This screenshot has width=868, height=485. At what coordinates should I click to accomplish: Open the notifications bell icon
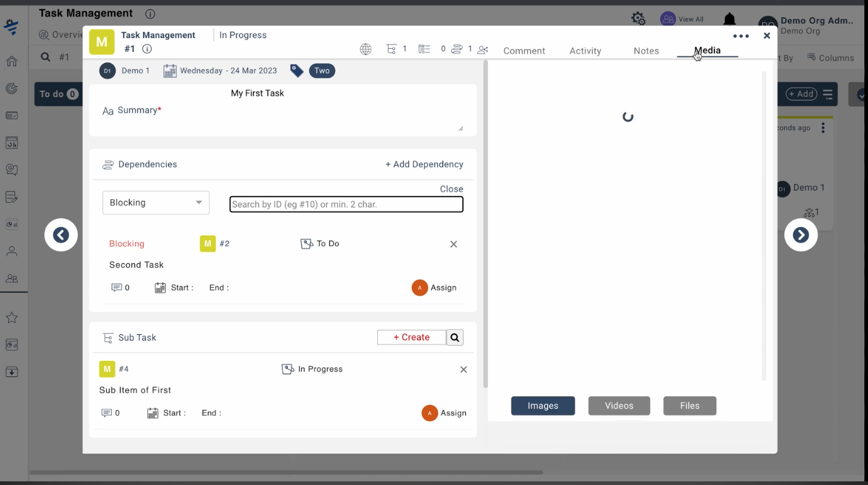click(x=730, y=20)
